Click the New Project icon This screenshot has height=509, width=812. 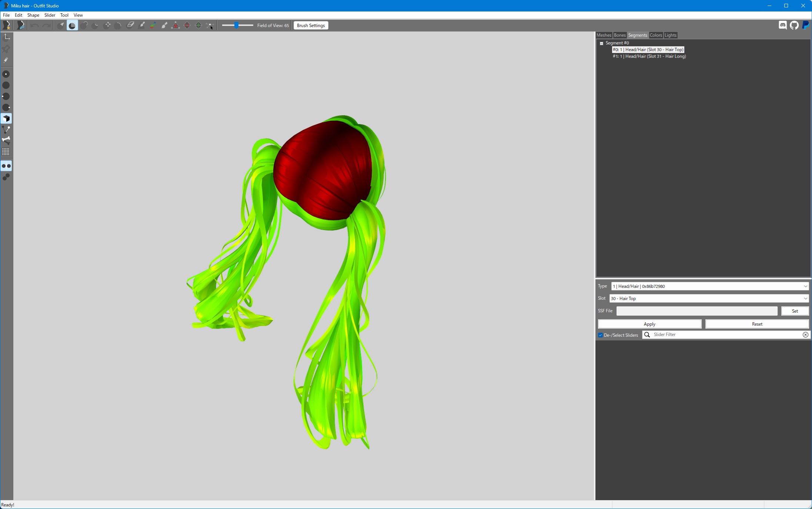tap(6, 25)
